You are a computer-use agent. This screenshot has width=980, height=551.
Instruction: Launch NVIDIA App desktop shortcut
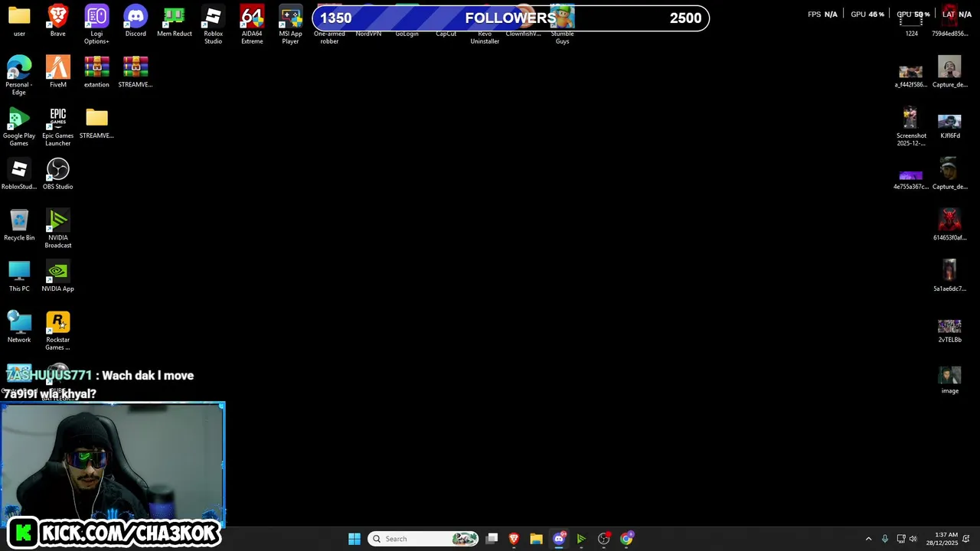pos(58,275)
